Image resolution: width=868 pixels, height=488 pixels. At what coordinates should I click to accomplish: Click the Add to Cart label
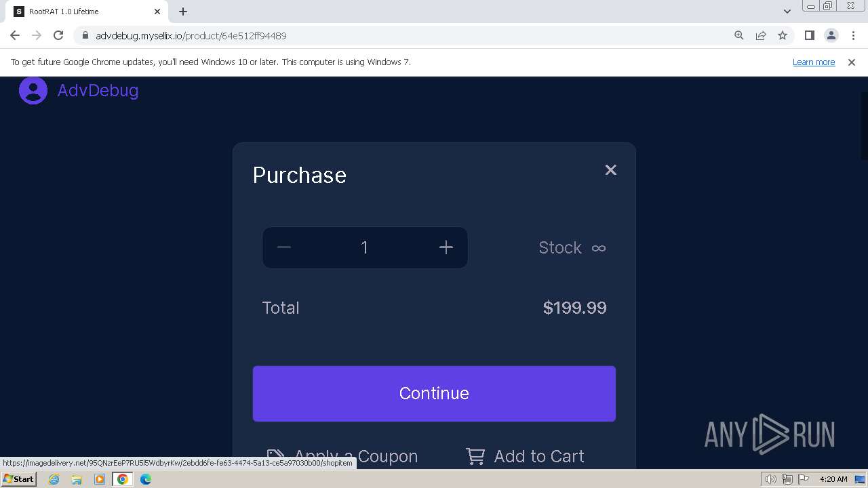[539, 456]
